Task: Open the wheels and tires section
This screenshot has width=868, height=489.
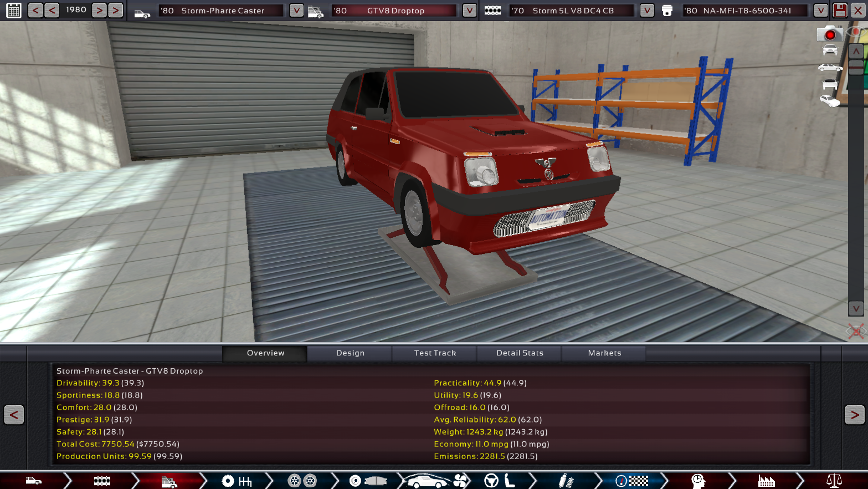Action: point(302,481)
